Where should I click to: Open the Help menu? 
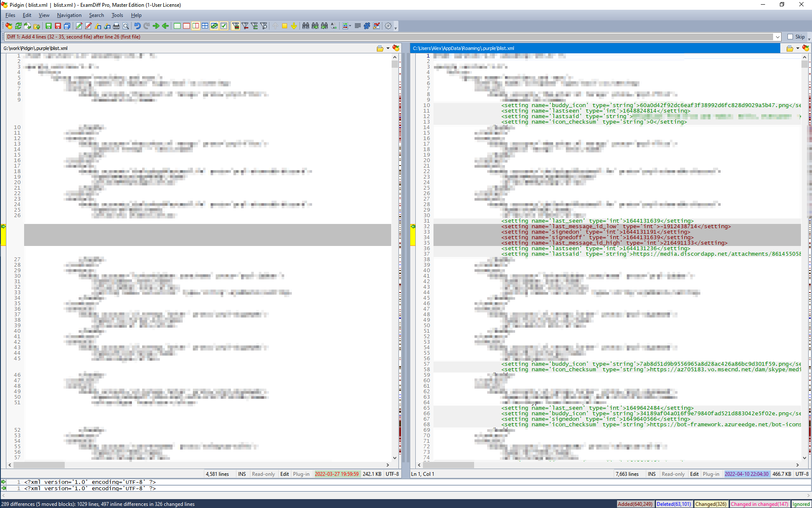(136, 15)
